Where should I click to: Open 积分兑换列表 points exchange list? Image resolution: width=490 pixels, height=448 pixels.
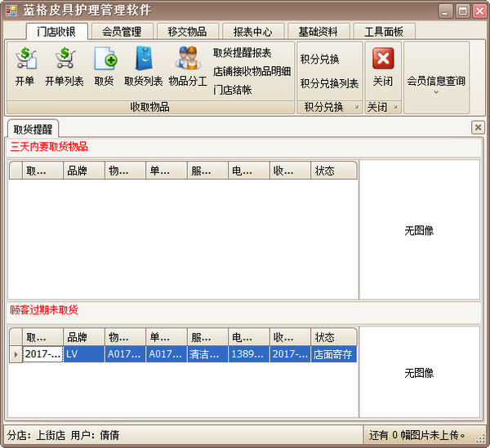[x=329, y=83]
